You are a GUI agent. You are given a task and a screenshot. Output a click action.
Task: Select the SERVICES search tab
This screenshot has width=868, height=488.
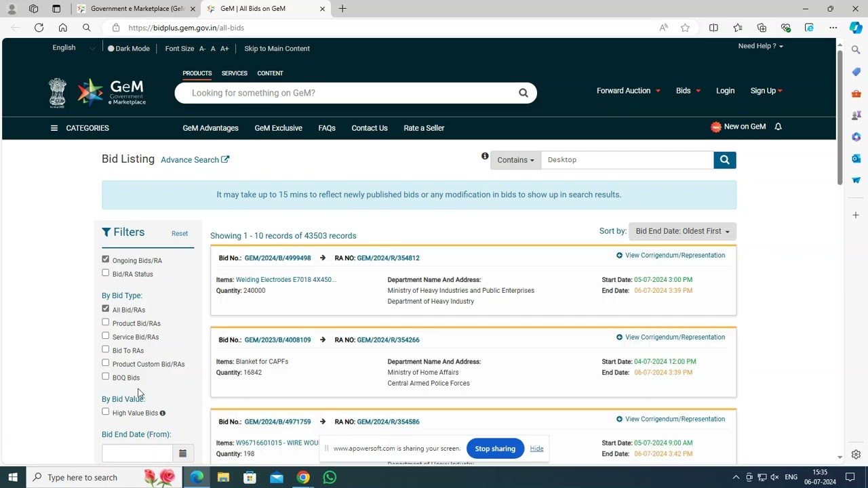[x=234, y=73]
